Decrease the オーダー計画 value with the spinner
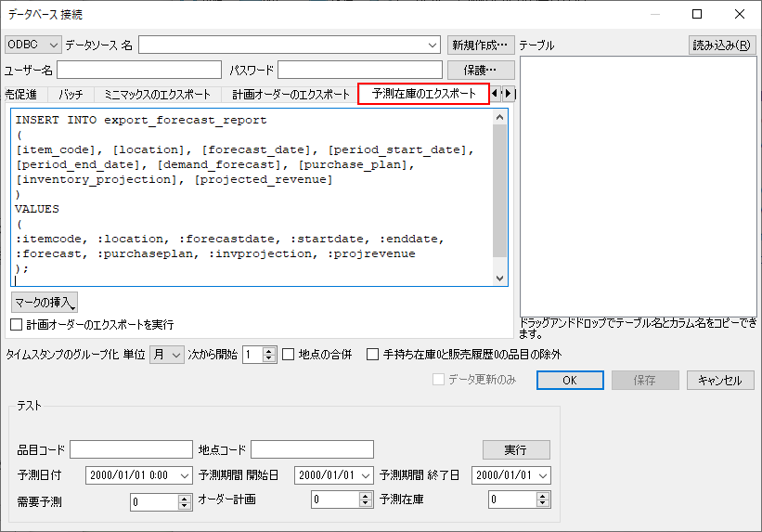The width and height of the screenshot is (762, 532). point(364,504)
